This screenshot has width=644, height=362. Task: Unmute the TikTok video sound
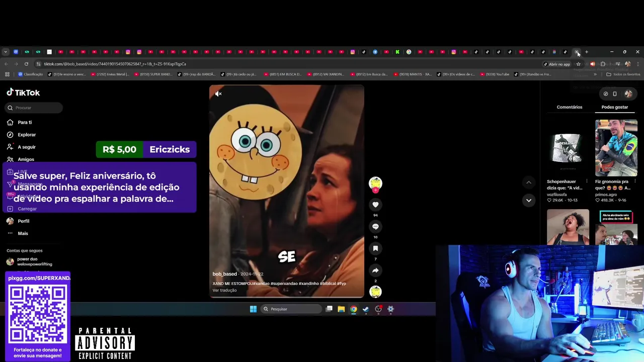[x=218, y=94]
